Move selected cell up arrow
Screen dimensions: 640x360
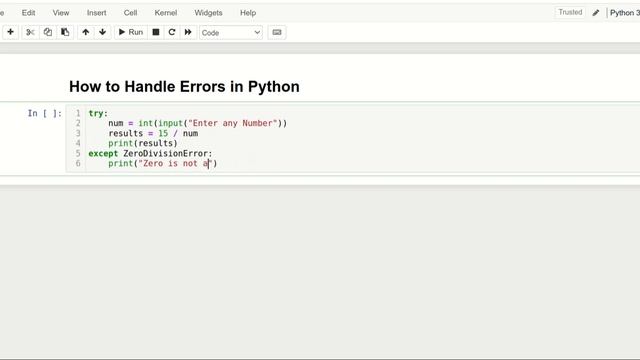[86, 32]
